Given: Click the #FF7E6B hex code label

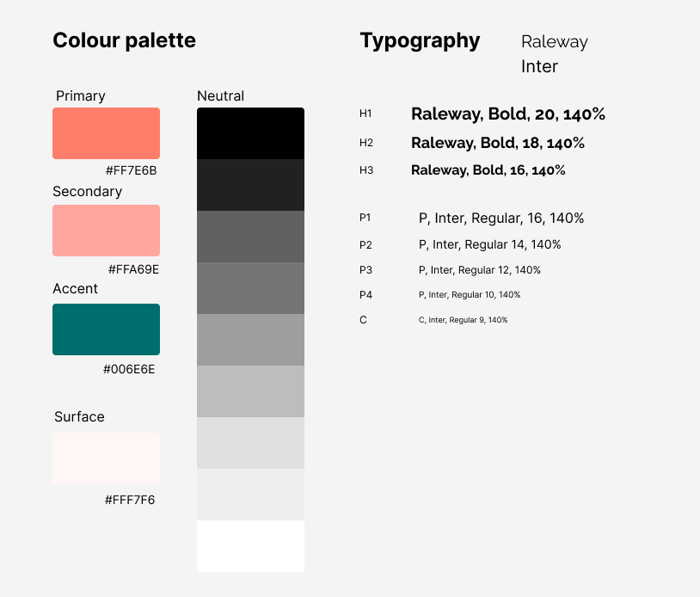Looking at the screenshot, I should tap(131, 170).
